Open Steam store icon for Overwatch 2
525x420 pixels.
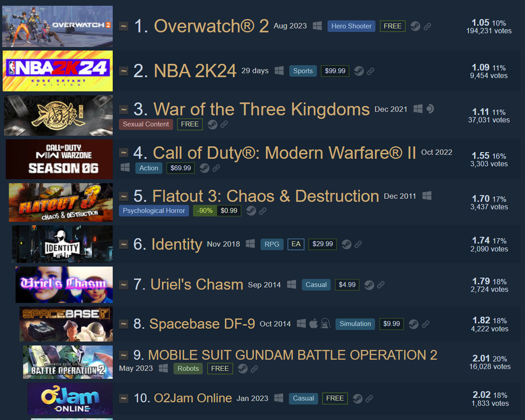pos(415,26)
